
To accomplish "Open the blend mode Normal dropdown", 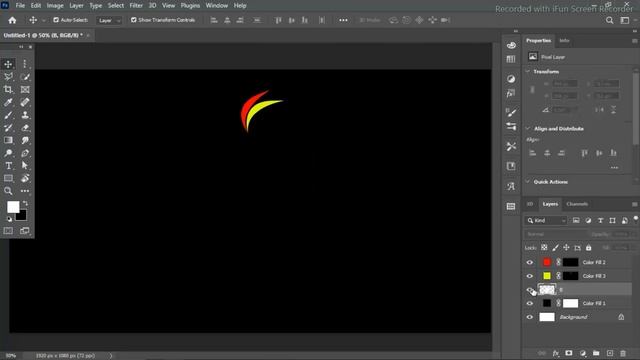I will 556,234.
